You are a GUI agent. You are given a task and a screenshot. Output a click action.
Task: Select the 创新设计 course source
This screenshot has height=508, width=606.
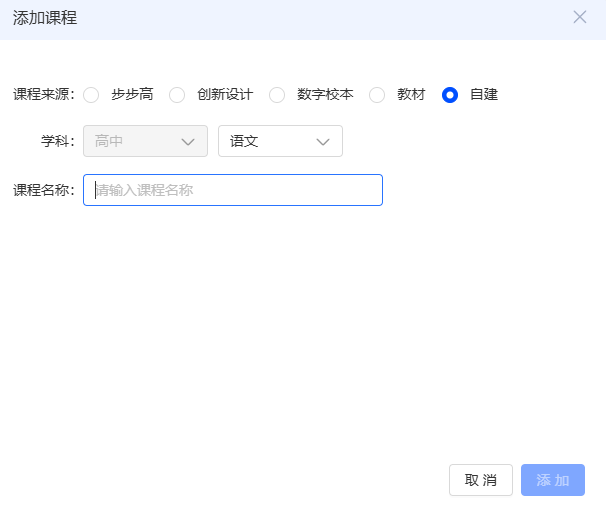pyautogui.click(x=177, y=95)
